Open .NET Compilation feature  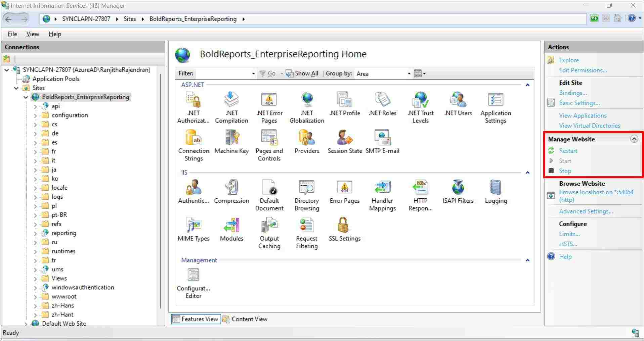tap(231, 107)
